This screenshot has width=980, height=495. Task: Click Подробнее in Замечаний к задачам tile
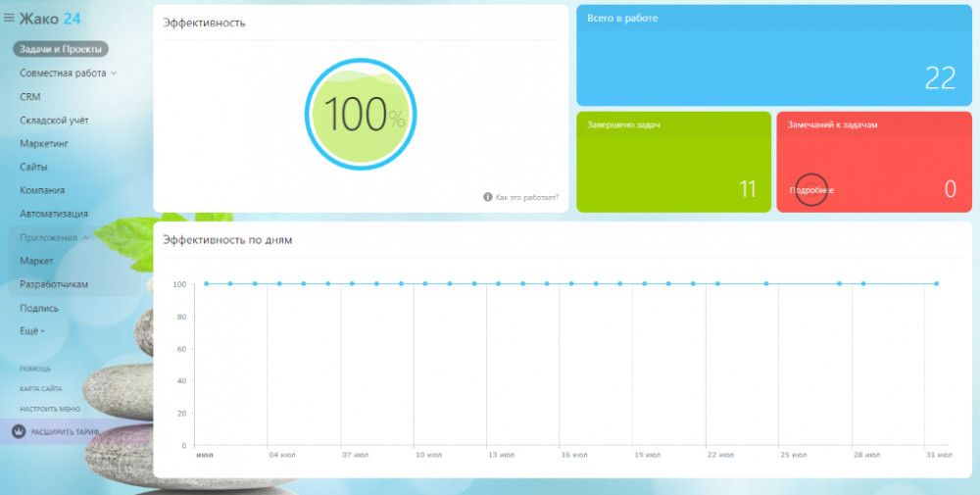(x=811, y=190)
